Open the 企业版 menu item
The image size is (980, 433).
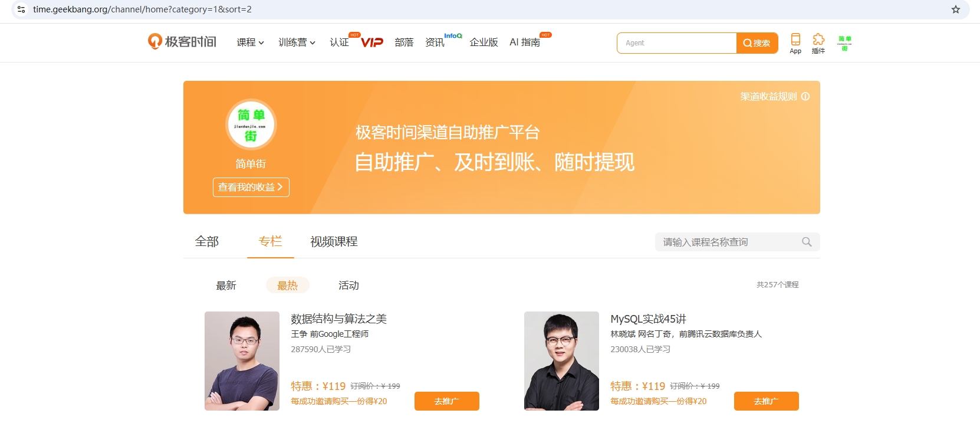coord(484,42)
